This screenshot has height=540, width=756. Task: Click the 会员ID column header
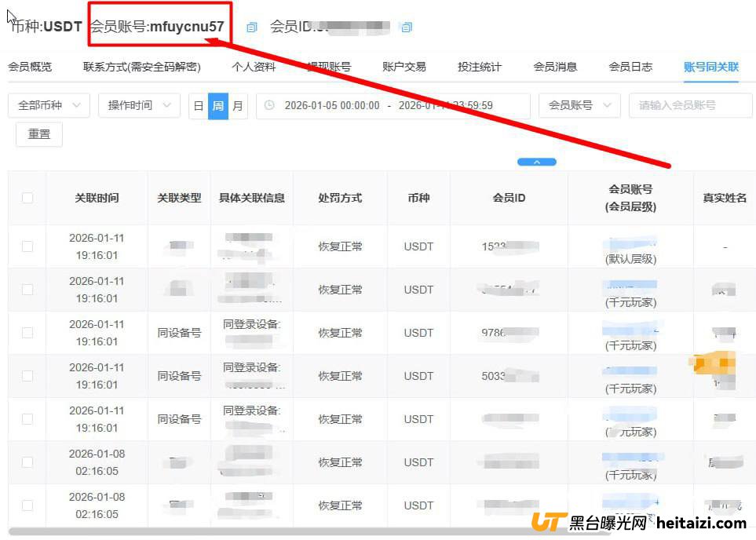509,198
